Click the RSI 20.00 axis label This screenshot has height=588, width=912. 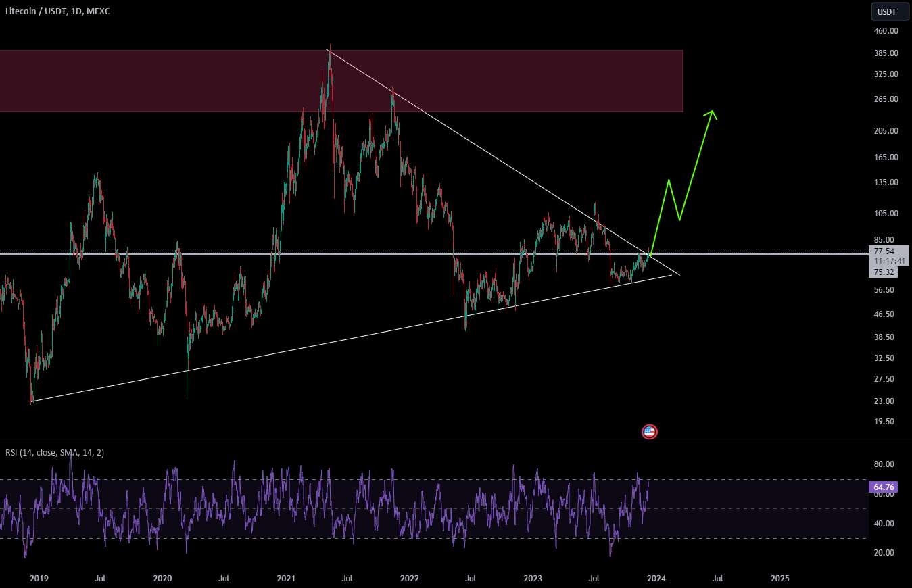pos(884,553)
